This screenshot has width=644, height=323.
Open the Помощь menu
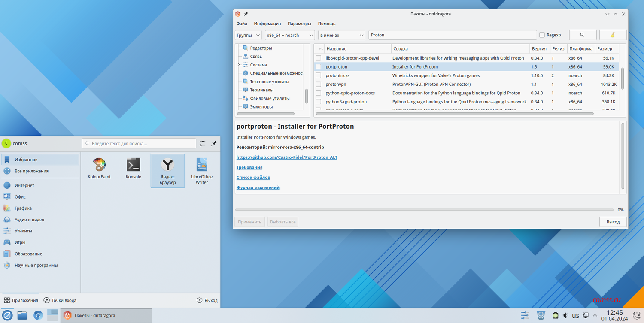tap(327, 24)
